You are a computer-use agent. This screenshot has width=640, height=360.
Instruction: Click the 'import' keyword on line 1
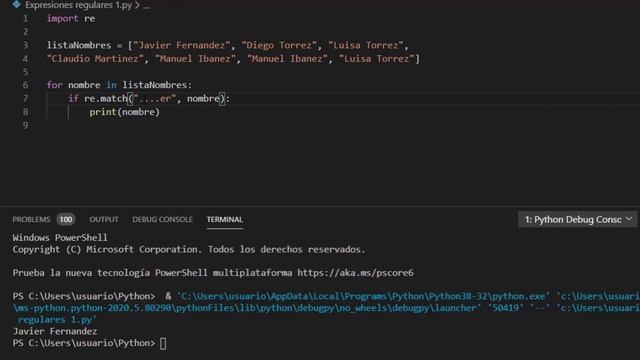tap(62, 18)
